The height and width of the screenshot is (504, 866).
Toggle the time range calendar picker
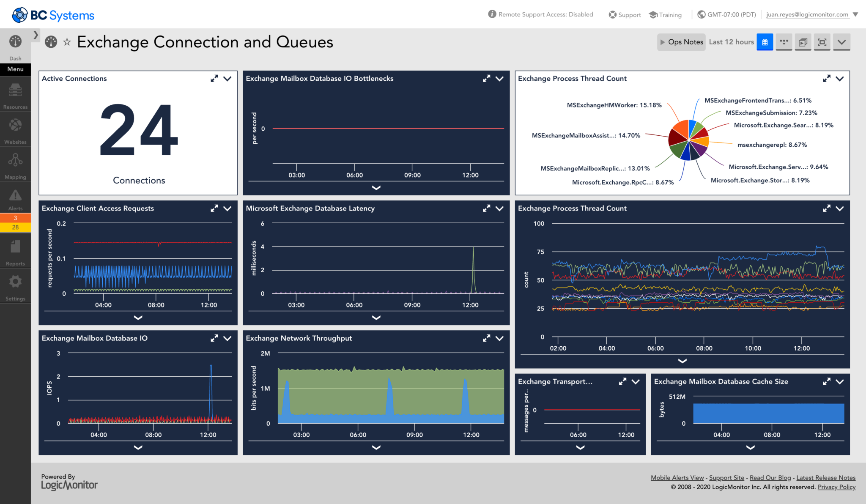765,42
